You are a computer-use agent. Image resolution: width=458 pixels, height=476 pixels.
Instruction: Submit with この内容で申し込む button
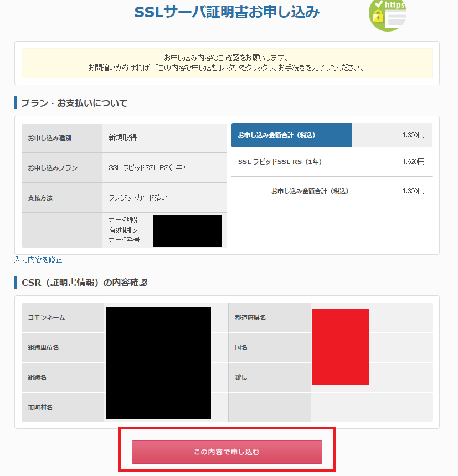coord(227,452)
